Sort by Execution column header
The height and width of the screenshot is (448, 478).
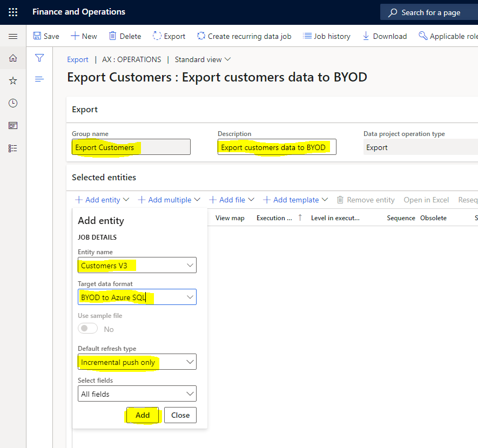(274, 218)
